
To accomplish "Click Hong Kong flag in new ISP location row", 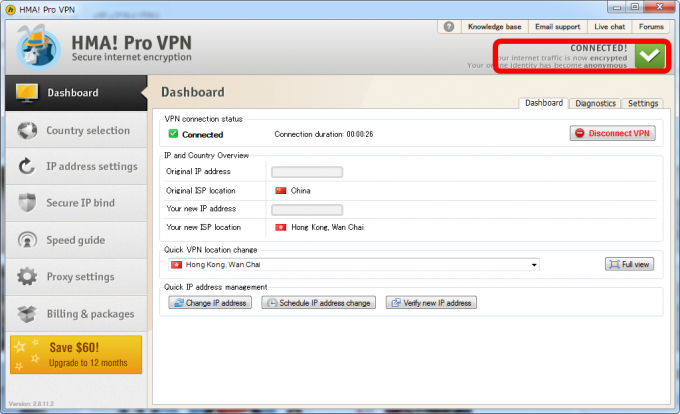I will pos(281,227).
